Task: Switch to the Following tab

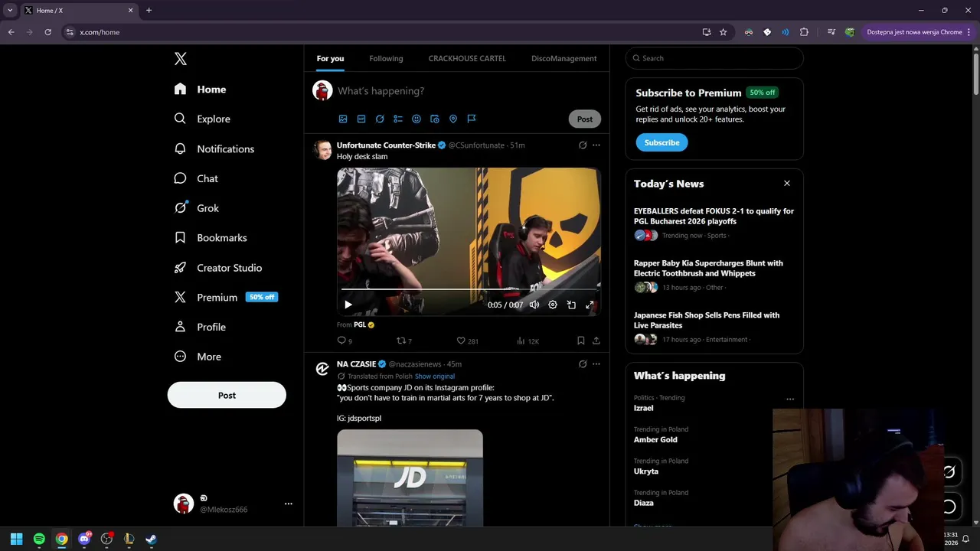Action: tap(386, 58)
